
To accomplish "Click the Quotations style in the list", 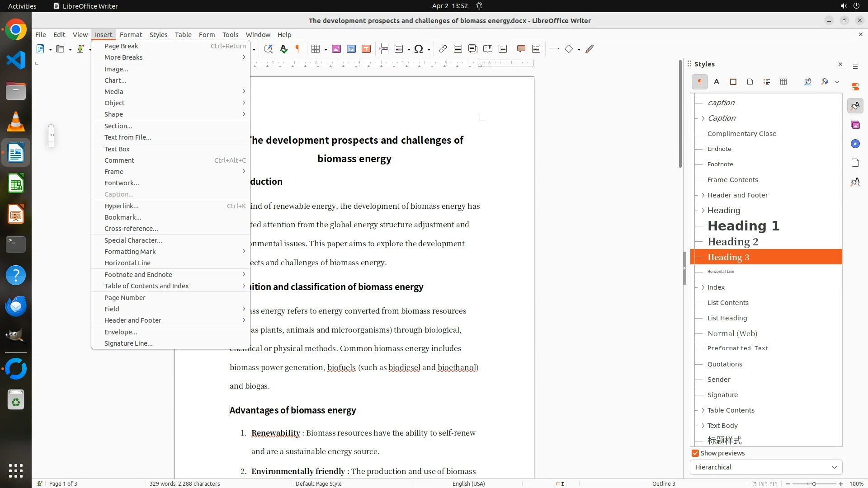I will pos(724,364).
